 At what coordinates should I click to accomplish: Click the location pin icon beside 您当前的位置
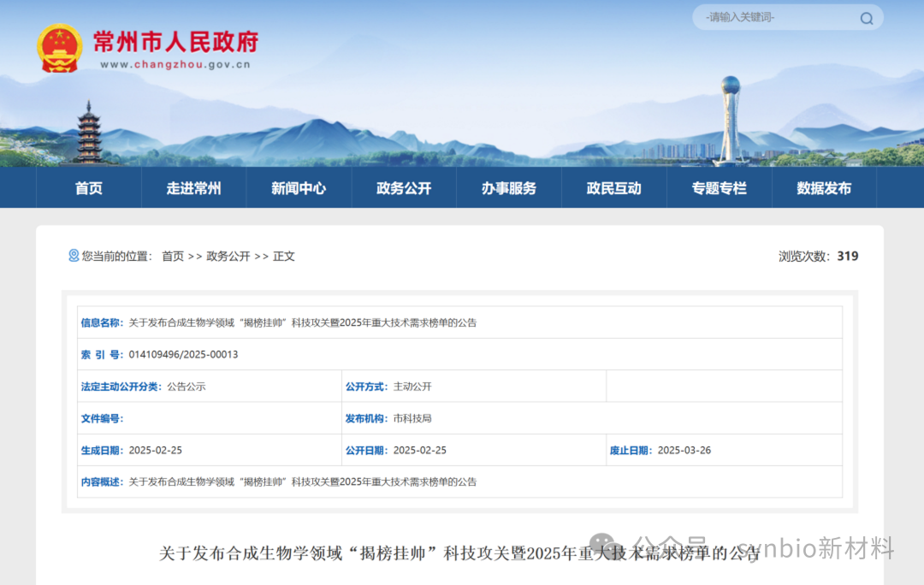[x=73, y=255]
